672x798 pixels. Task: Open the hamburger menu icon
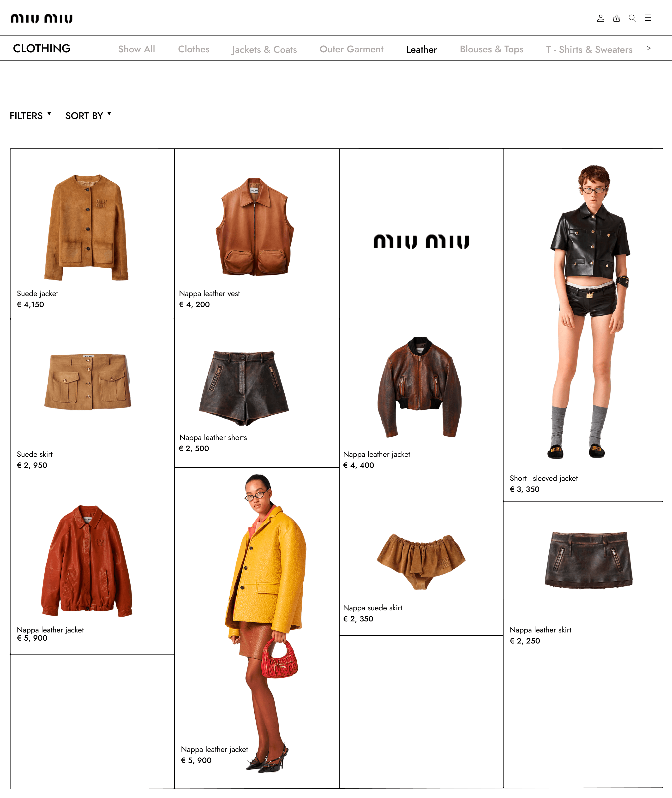(648, 18)
